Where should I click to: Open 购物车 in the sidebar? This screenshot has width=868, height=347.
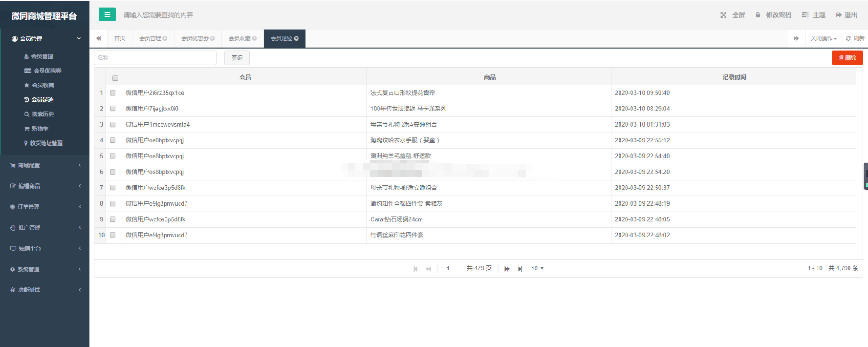36,128
